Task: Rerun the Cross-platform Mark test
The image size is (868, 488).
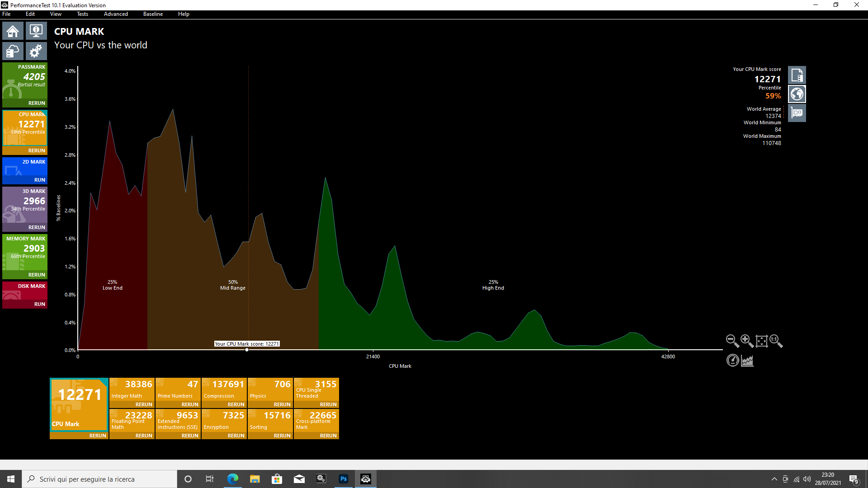Action: pyautogui.click(x=328, y=436)
